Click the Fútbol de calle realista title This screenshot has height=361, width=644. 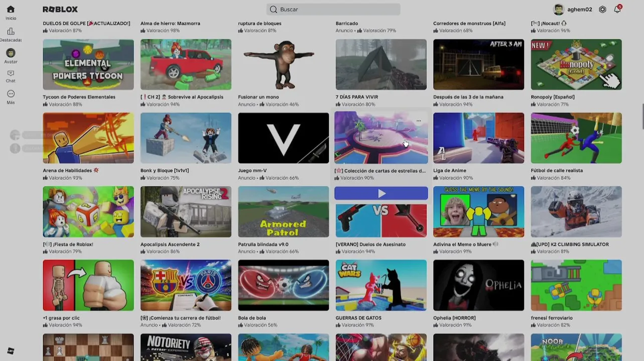pyautogui.click(x=557, y=171)
